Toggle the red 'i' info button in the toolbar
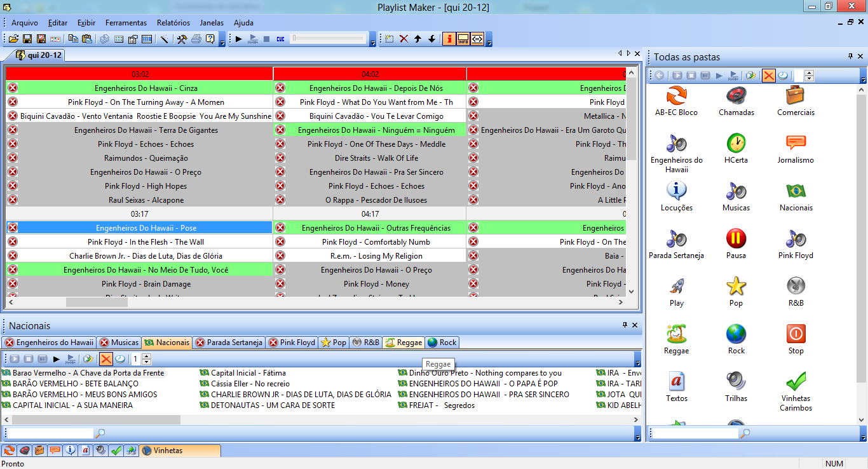868x469 pixels. tap(449, 39)
